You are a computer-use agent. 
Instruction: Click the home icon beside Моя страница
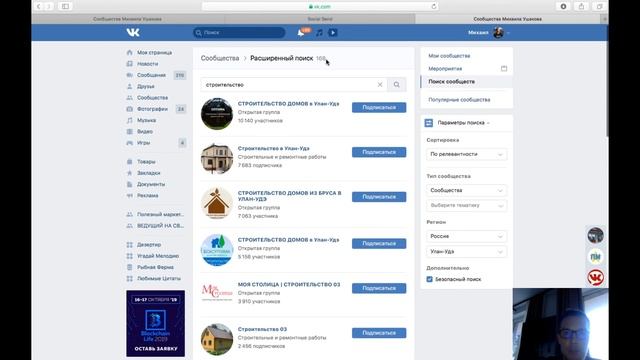click(129, 53)
